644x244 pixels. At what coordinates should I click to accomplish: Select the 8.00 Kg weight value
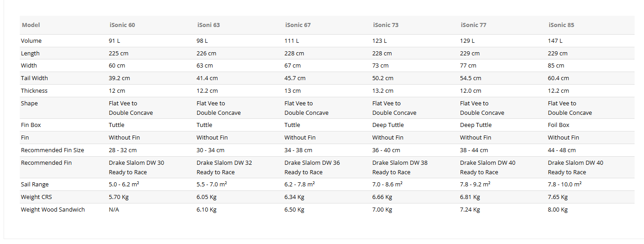pyautogui.click(x=558, y=210)
